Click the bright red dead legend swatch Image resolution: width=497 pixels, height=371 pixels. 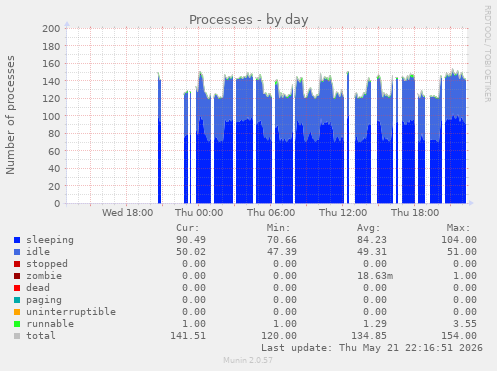pyautogui.click(x=17, y=288)
